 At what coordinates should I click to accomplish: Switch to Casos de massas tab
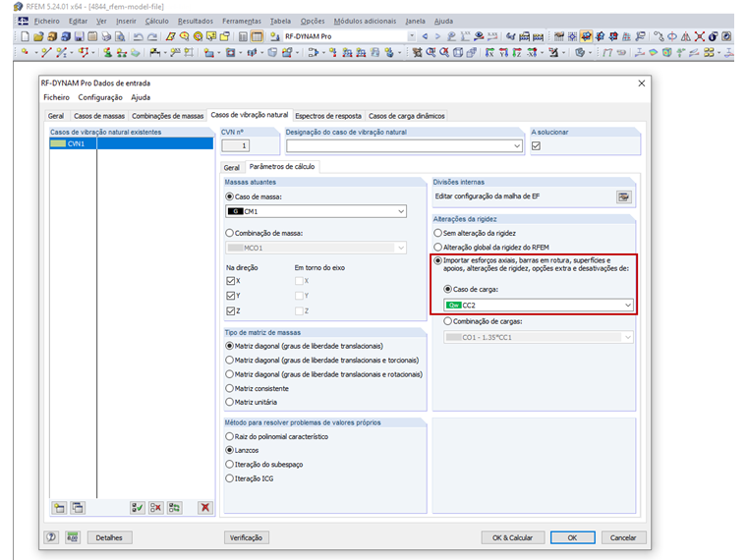click(99, 116)
